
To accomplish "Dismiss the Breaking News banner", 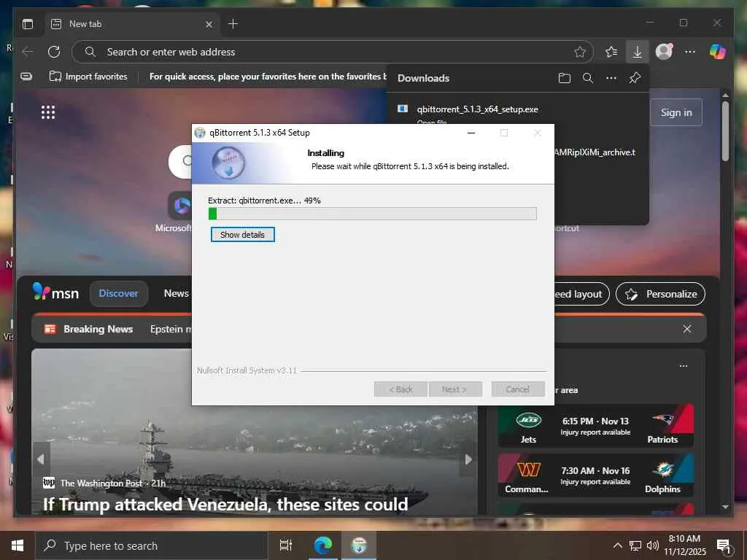I will 687,329.
